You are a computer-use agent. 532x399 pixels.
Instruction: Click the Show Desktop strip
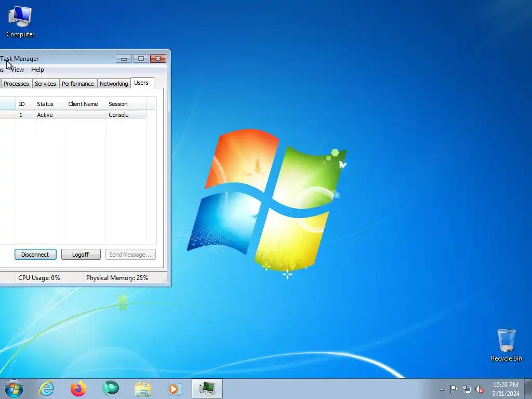[528, 389]
